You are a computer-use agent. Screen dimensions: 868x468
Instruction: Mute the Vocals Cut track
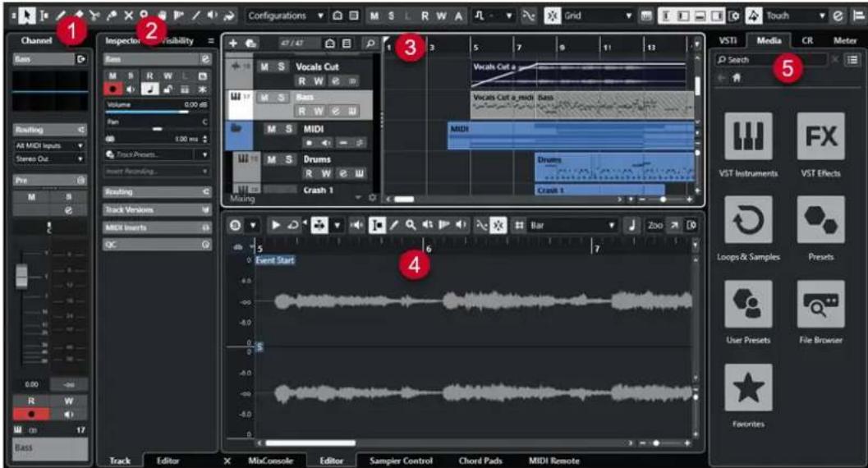pyautogui.click(x=264, y=67)
